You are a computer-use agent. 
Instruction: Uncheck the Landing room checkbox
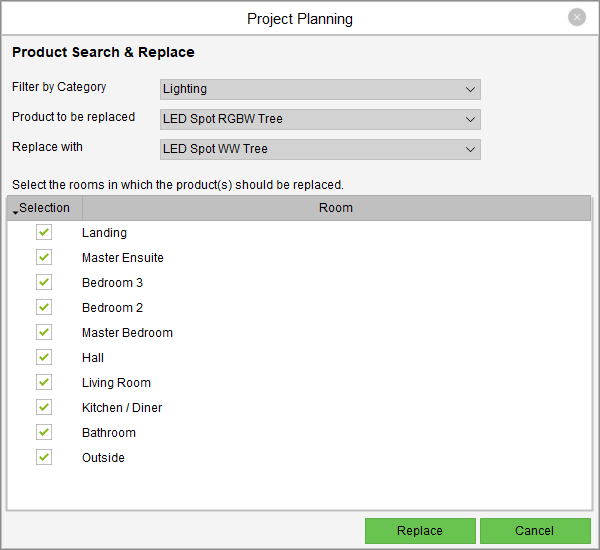click(x=44, y=232)
